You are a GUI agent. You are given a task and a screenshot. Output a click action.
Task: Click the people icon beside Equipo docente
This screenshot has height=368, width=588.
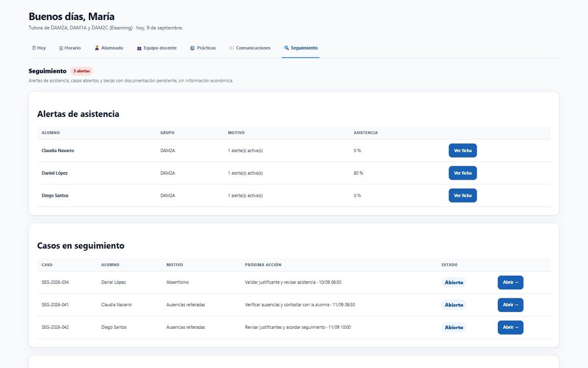click(x=139, y=48)
